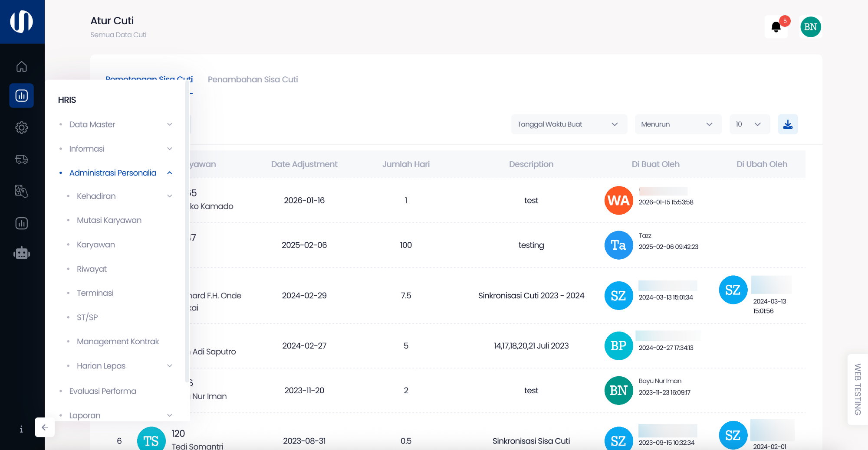Switch to Penambahan Sisa Cuti tab
This screenshot has width=868, height=450.
click(253, 79)
